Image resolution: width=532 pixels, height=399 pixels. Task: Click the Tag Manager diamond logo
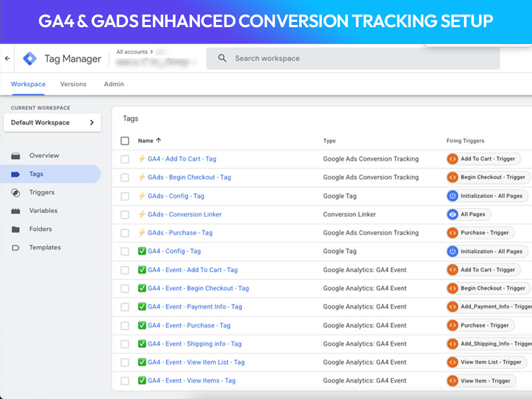tap(30, 59)
